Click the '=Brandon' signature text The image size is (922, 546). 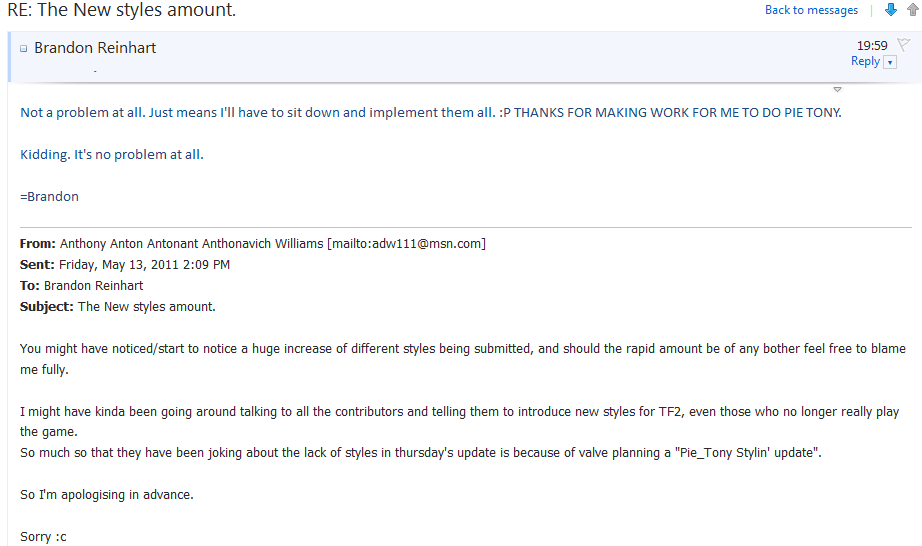[x=49, y=196]
